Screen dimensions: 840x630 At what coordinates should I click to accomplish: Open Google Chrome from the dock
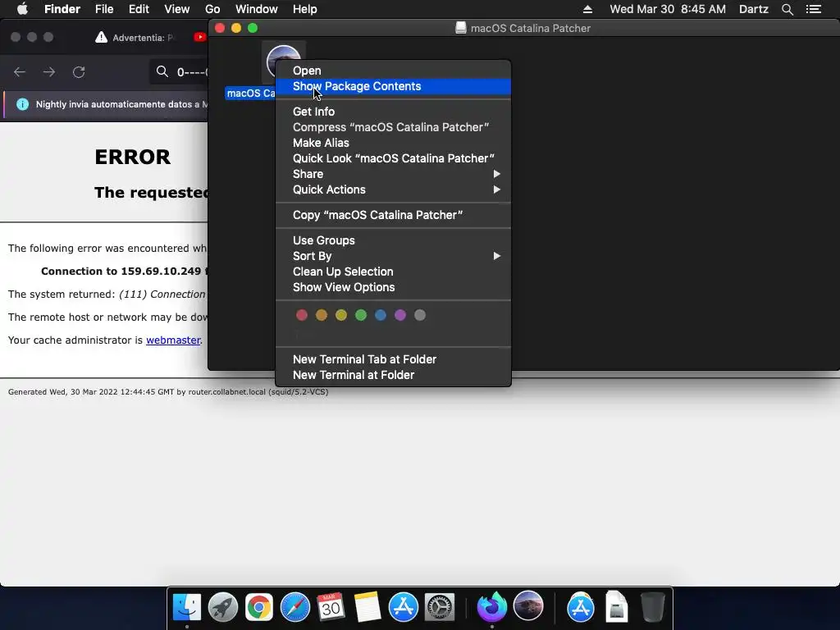tap(258, 607)
